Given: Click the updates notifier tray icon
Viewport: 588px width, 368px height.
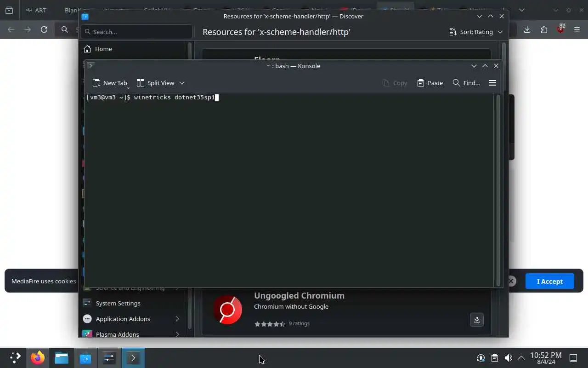Looking at the screenshot, I should coord(481,358).
